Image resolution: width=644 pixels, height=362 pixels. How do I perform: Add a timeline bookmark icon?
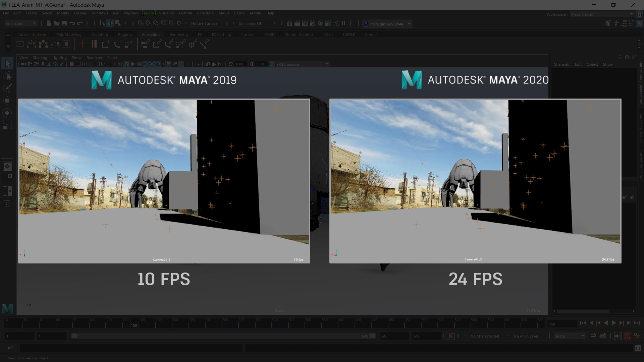(x=450, y=336)
